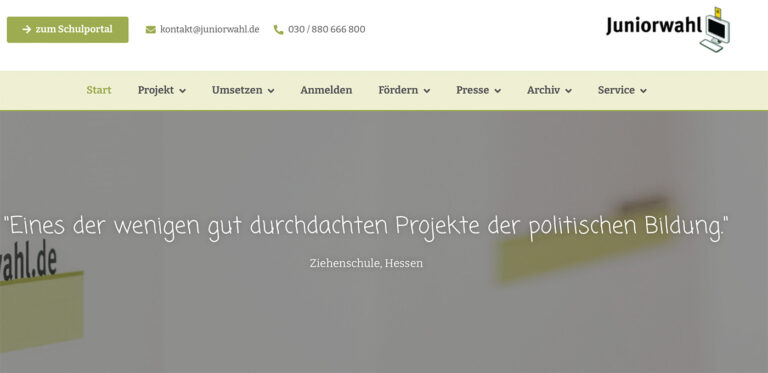The image size is (768, 373).
Task: Click the Ziehenschule, Hessen caption
Action: pos(366,263)
